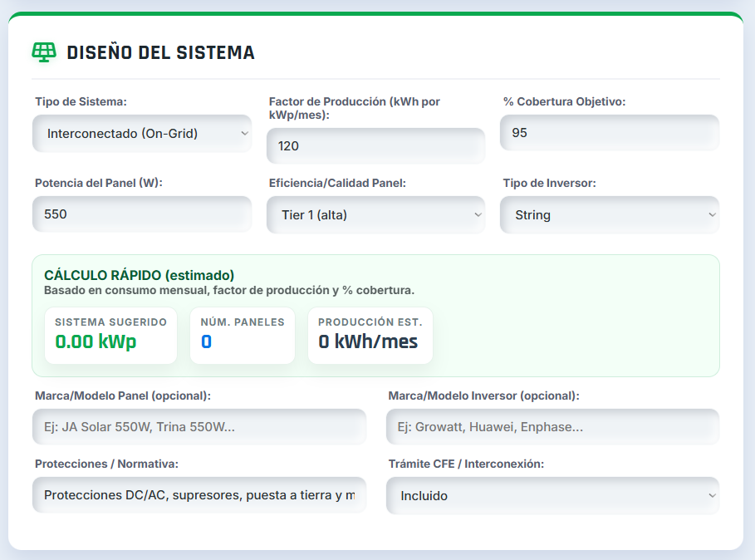755x560 pixels.
Task: Select the Producción Est. result card
Action: [x=370, y=336]
